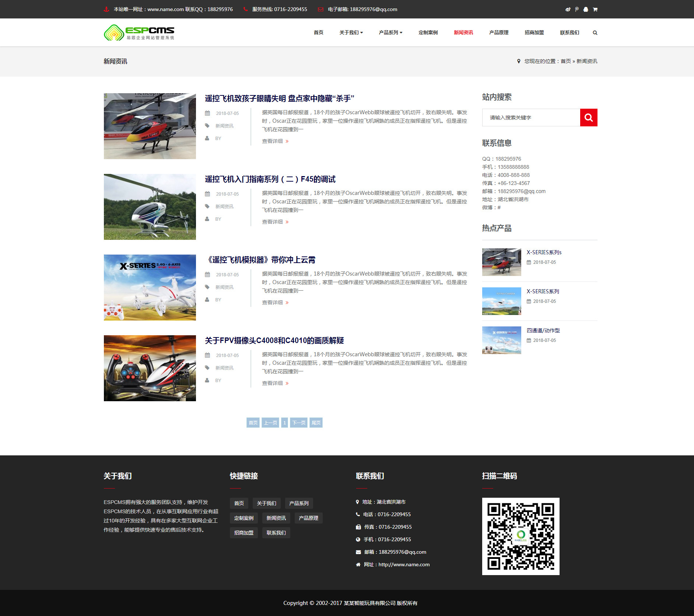The image size is (694, 616).
Task: Open the X-SERIES系列s hot product thumbnail
Action: point(501,262)
